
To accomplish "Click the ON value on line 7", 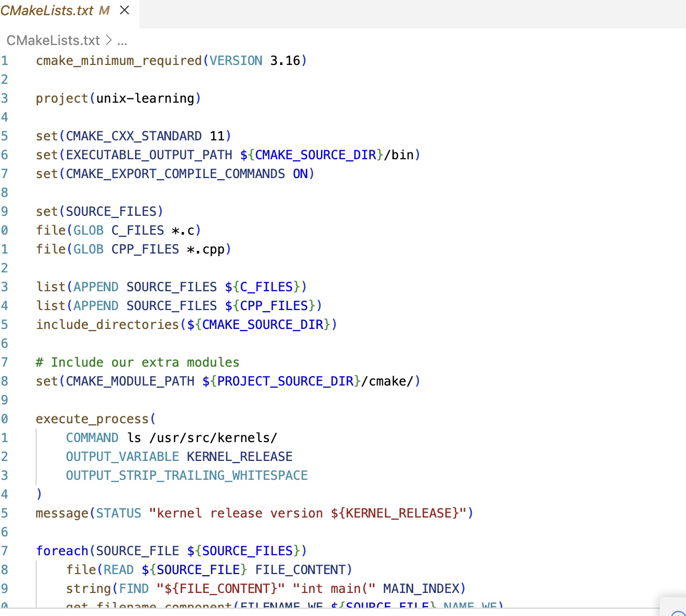I will point(300,174).
